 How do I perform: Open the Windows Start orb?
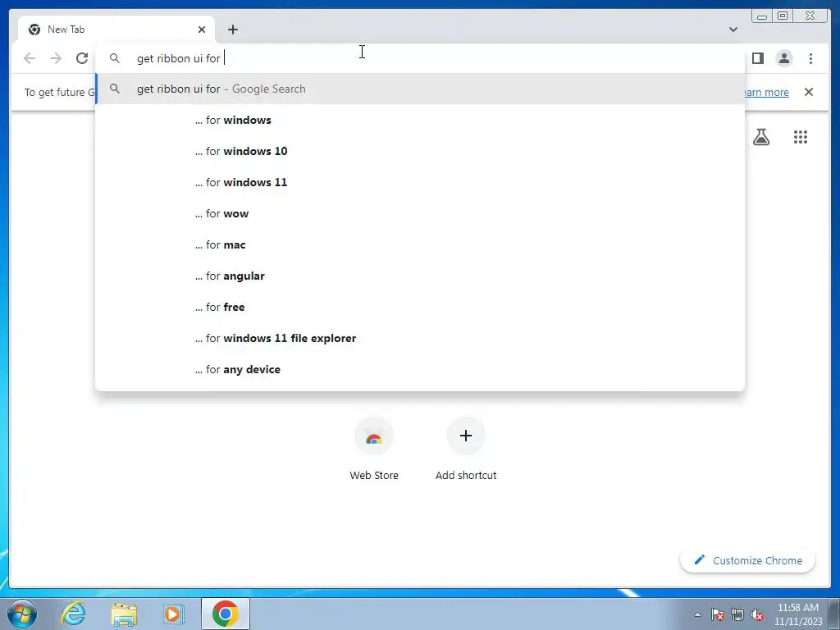click(22, 614)
